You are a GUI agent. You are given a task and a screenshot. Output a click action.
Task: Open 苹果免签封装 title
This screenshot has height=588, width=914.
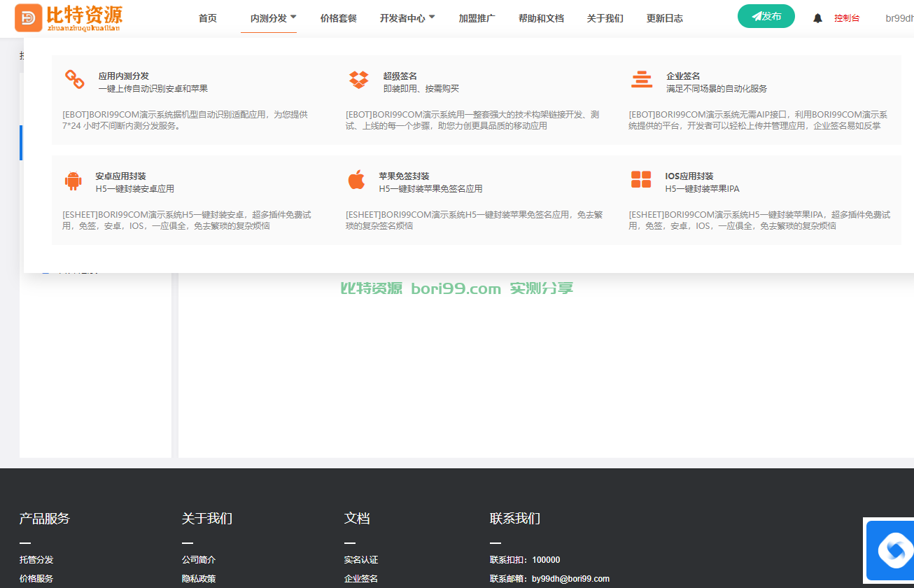(405, 176)
